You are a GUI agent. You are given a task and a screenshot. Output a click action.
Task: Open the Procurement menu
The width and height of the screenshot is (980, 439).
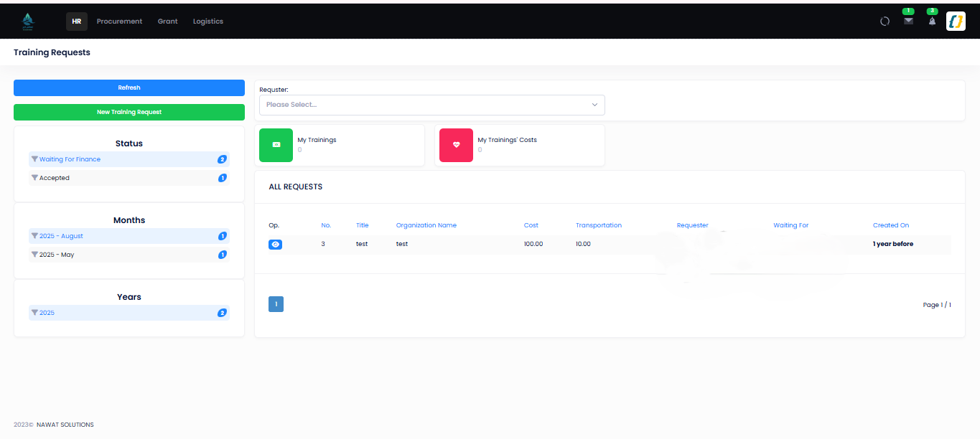coord(120,22)
